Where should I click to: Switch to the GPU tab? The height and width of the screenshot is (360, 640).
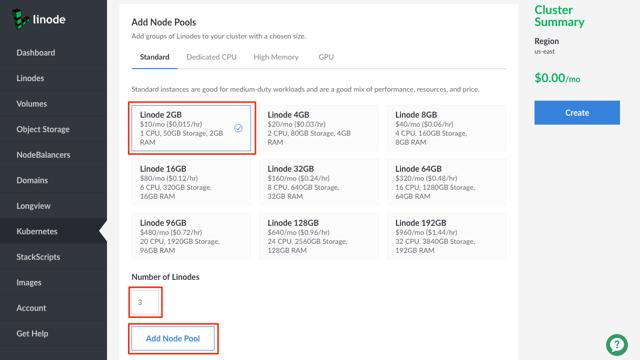(326, 57)
